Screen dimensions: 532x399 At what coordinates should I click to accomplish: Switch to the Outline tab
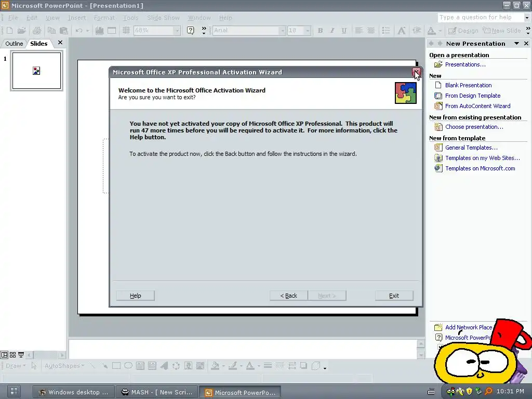pos(14,44)
